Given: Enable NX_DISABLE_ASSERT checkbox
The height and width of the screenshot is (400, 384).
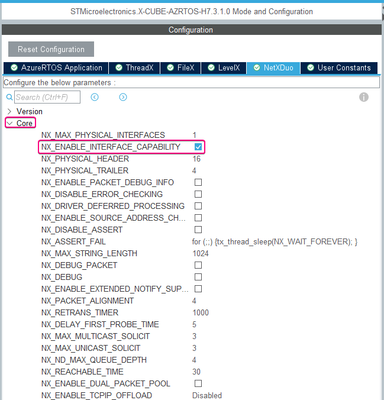Looking at the screenshot, I should pyautogui.click(x=198, y=230).
